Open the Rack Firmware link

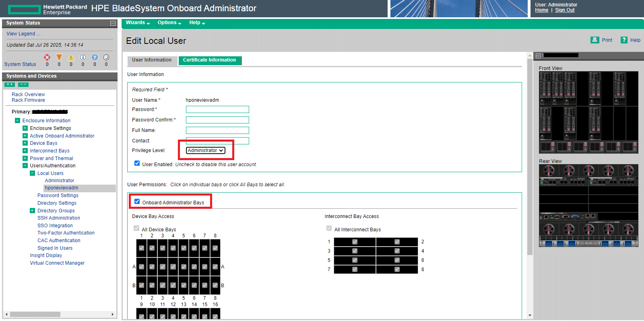[x=28, y=100]
